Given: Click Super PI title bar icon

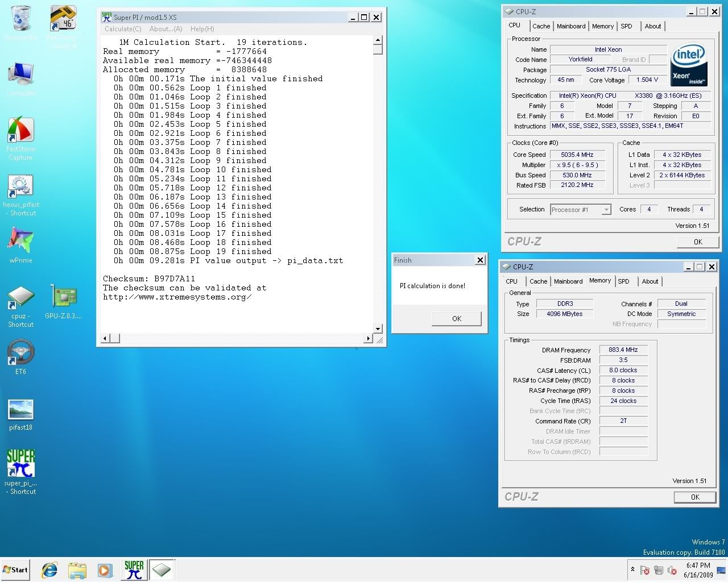Looking at the screenshot, I should (x=106, y=17).
